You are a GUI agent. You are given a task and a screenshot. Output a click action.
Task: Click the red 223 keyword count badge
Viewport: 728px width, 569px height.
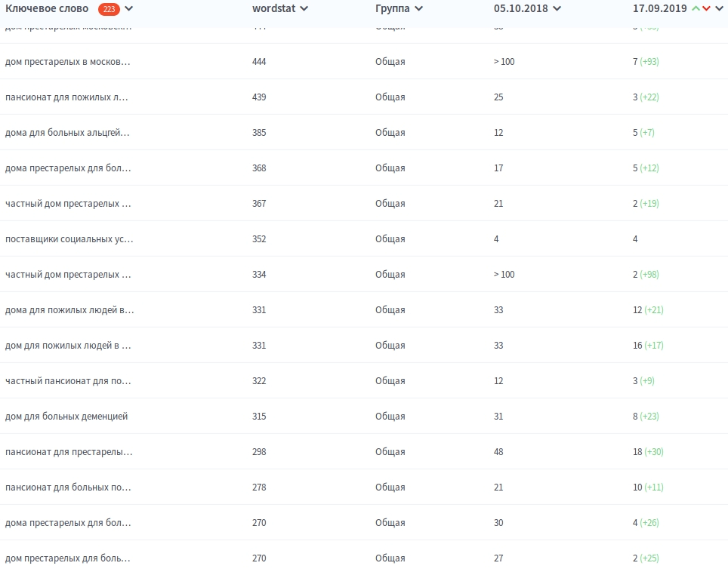(109, 9)
